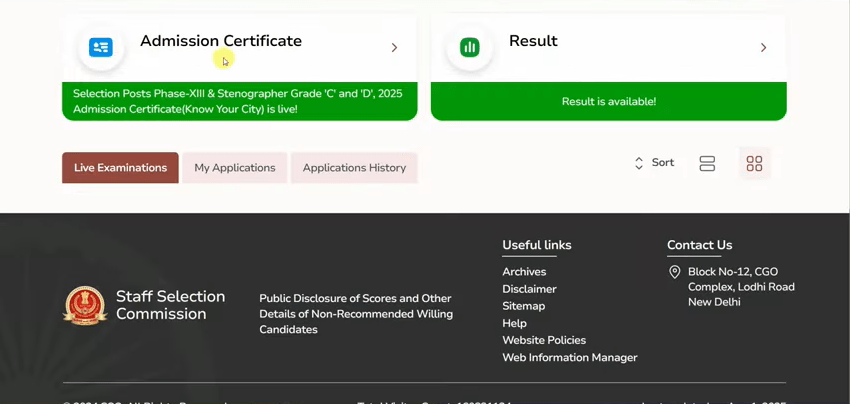Screen dimensions: 850x404
Task: Expand Result section using the chevron arrow
Action: 763,48
